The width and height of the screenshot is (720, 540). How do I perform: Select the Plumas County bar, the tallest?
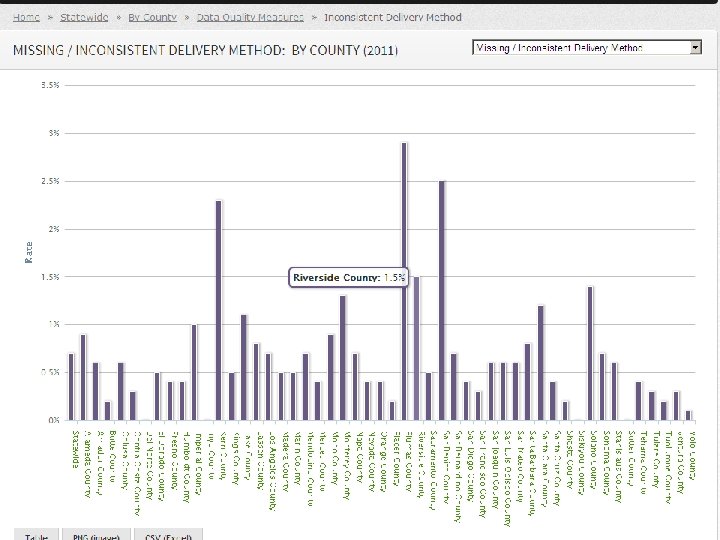(404, 281)
